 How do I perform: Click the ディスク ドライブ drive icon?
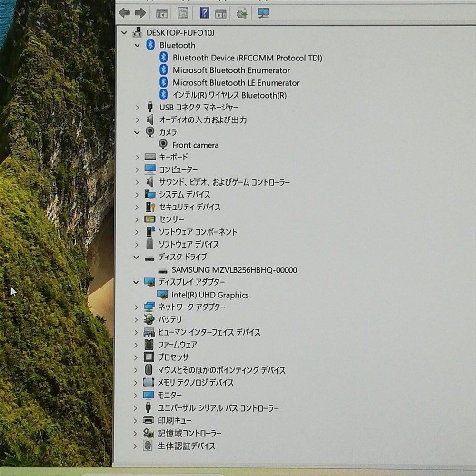point(149,258)
